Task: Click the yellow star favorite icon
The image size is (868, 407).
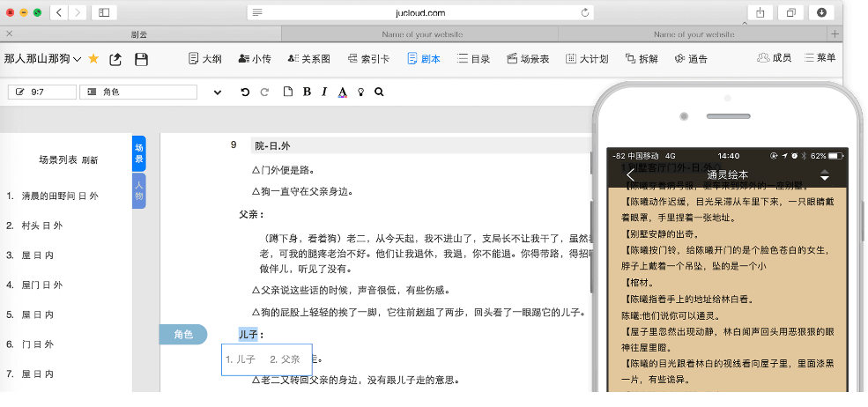Action: point(93,59)
